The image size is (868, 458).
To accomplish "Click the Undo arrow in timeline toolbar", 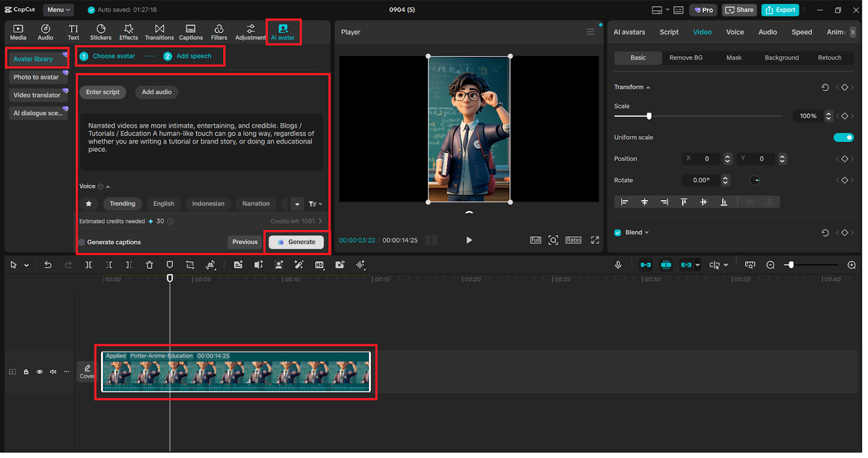I will (x=47, y=265).
